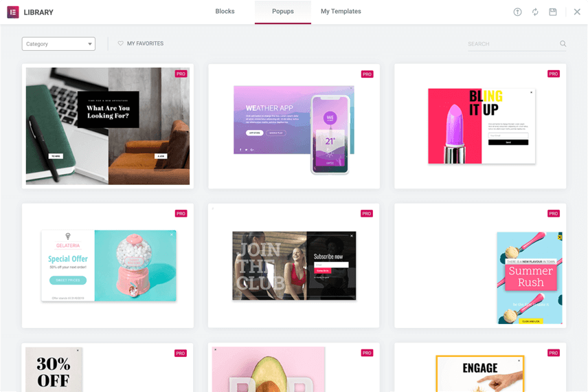This screenshot has width=588, height=392.
Task: Open the What Are You Looking For template
Action: point(108,126)
